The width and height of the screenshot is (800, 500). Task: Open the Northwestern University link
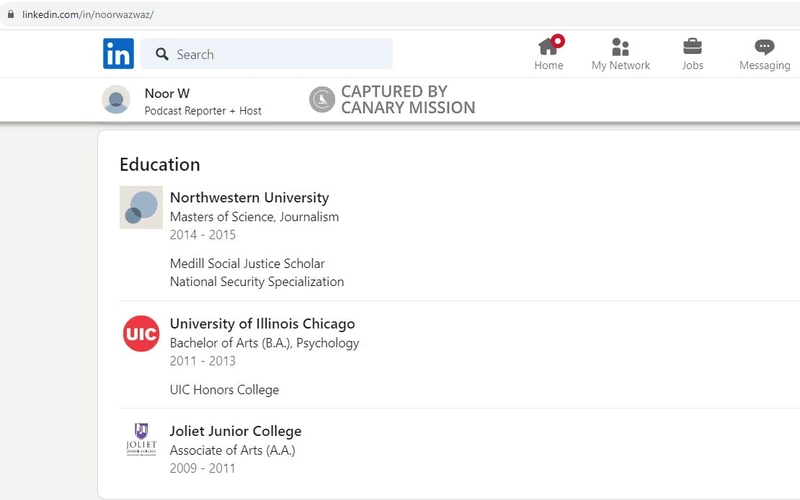click(x=249, y=197)
